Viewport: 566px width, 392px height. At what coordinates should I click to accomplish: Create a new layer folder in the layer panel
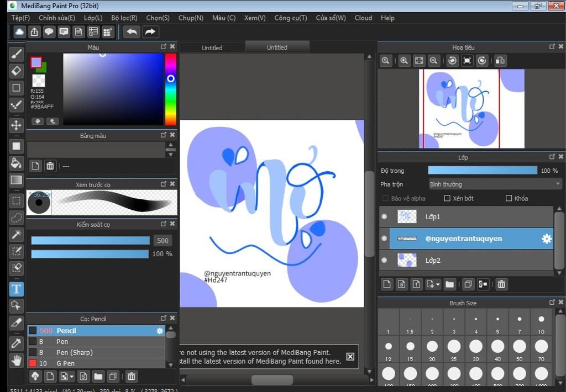pyautogui.click(x=449, y=284)
